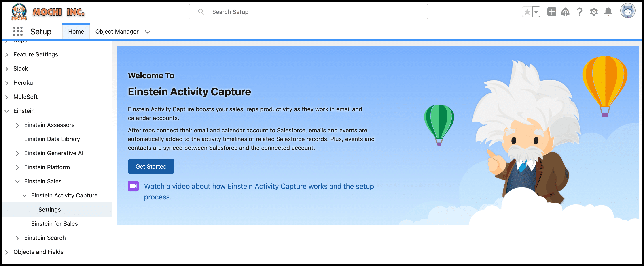Expand the Einstein Assessors chevron
This screenshot has height=266, width=644.
[17, 125]
